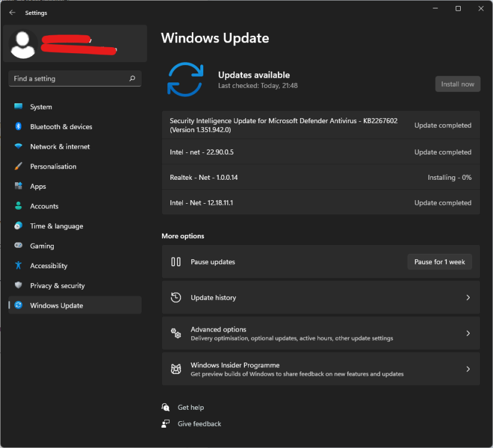Click the Apps icon in sidebar

19,186
